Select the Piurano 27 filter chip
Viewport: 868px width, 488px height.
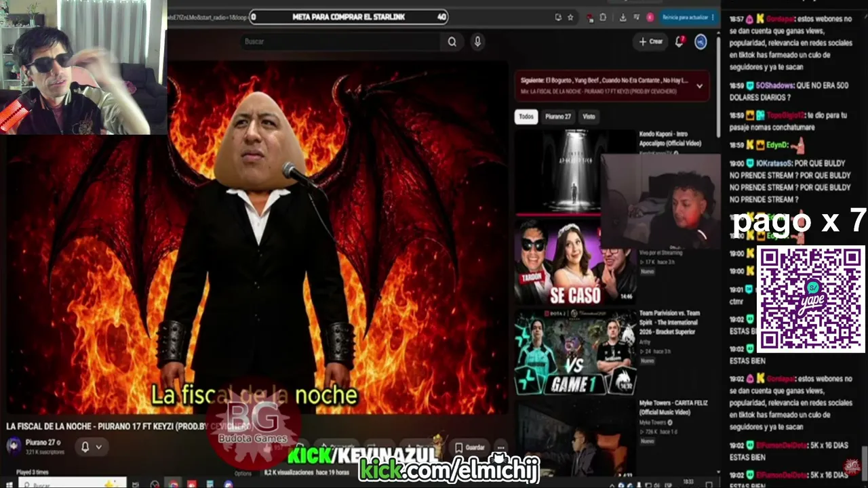click(x=558, y=117)
